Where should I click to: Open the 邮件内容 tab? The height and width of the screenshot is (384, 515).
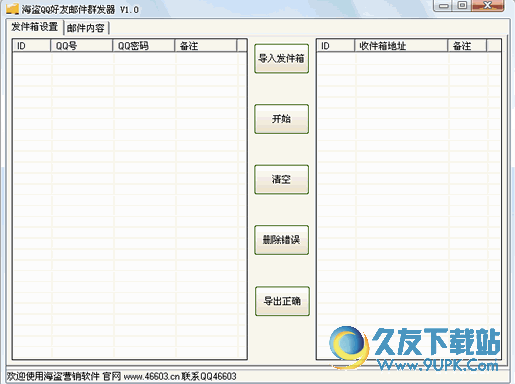(x=86, y=28)
